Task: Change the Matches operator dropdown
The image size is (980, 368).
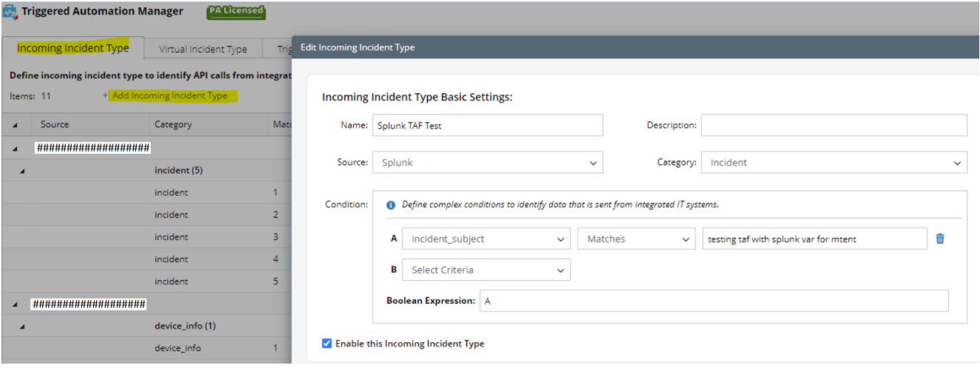Action: 636,239
